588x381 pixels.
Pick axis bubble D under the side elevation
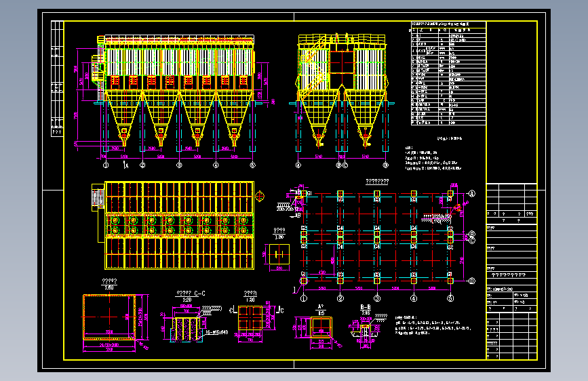[385, 165]
